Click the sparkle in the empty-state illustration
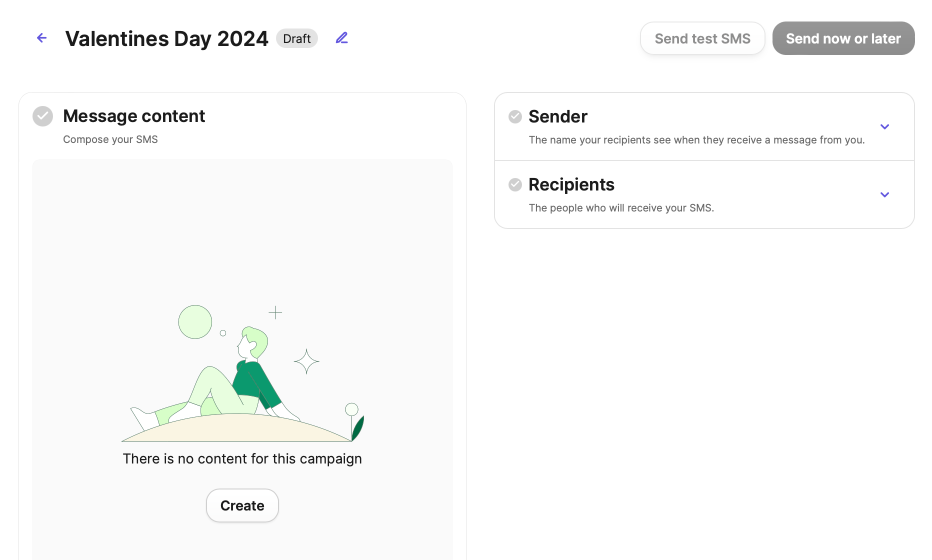 [x=306, y=360]
